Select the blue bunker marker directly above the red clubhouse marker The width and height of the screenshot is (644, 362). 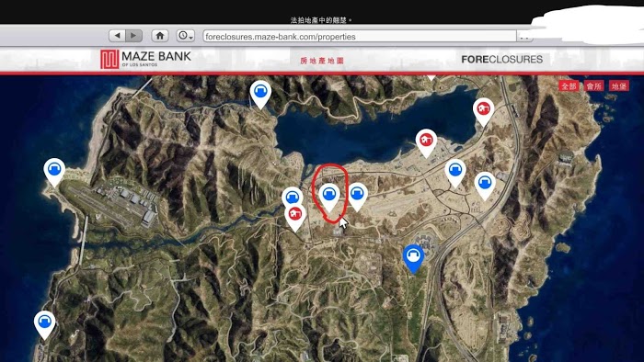(x=293, y=196)
